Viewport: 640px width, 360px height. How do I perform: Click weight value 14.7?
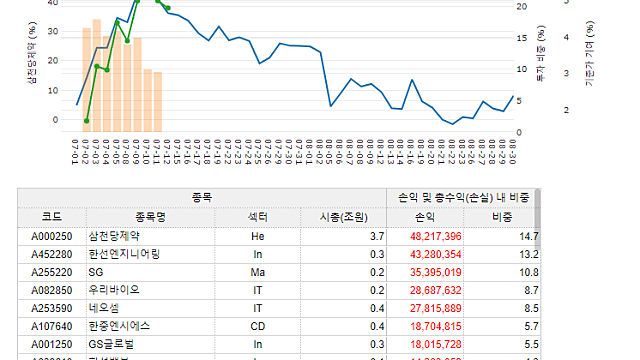click(529, 236)
